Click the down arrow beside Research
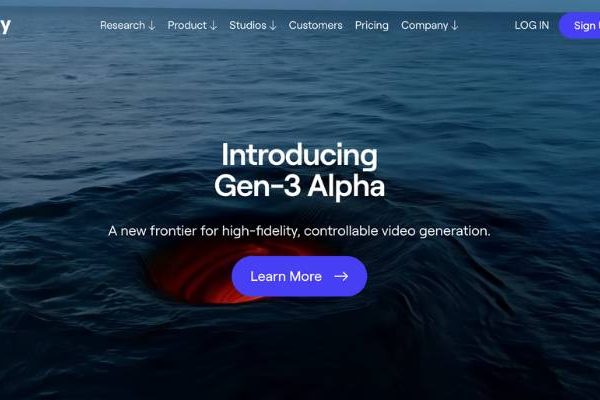This screenshot has height=400, width=600. point(152,26)
